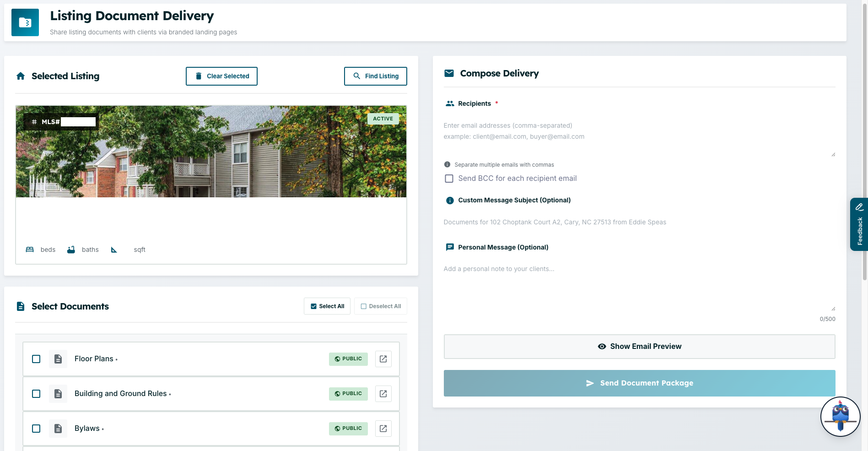Click Select All documents button
Viewport: 868px width, 451px height.
coord(327,306)
